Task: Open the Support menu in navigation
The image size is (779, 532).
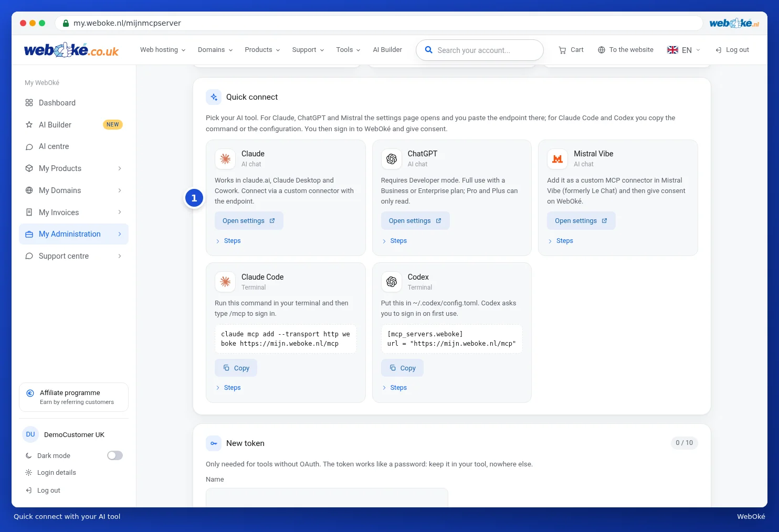Action: coord(308,50)
